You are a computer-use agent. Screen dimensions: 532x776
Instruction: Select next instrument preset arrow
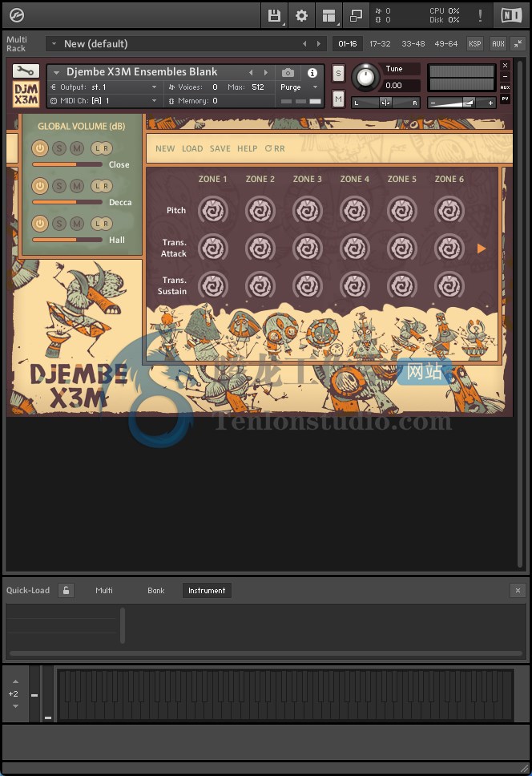266,73
